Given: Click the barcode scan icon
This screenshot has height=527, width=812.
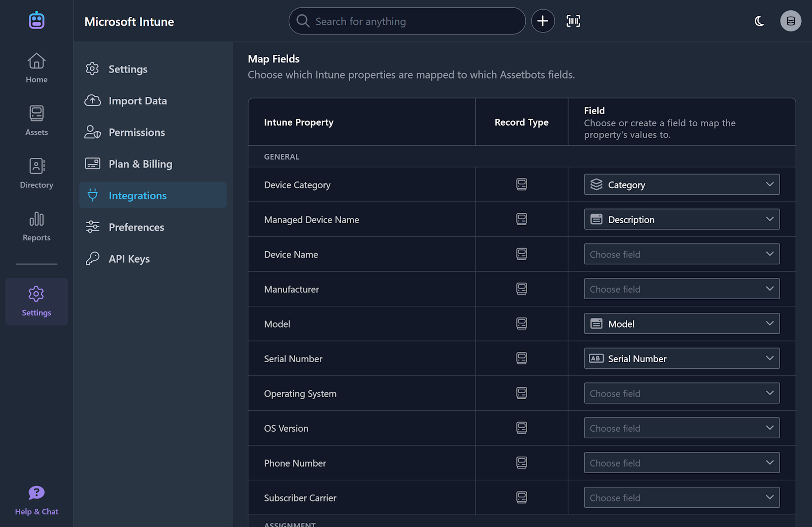Looking at the screenshot, I should point(573,21).
